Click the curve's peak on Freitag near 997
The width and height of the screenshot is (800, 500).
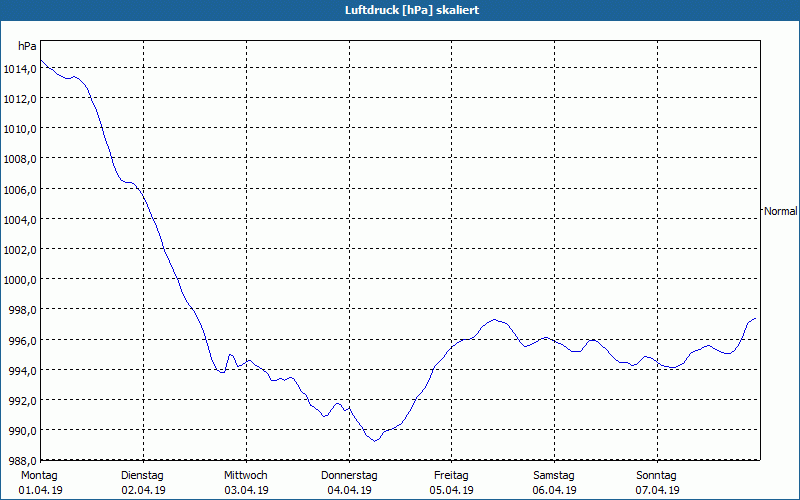494,320
